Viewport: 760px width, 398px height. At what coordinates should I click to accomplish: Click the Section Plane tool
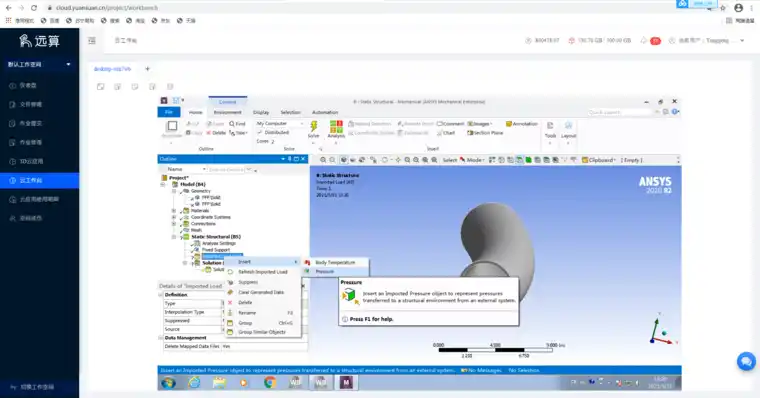click(485, 133)
